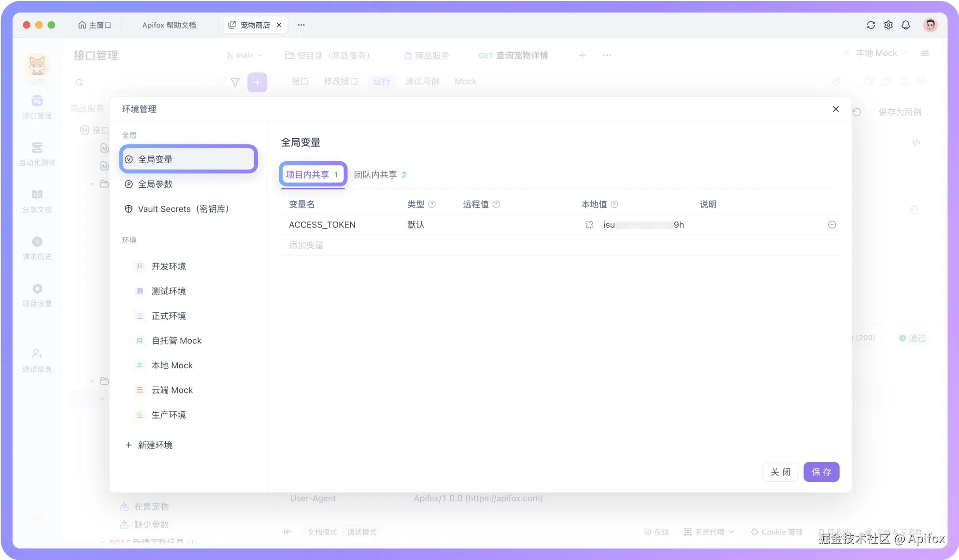The image size is (959, 560).
Task: Close the 环境管理 dialog with X
Action: click(835, 109)
